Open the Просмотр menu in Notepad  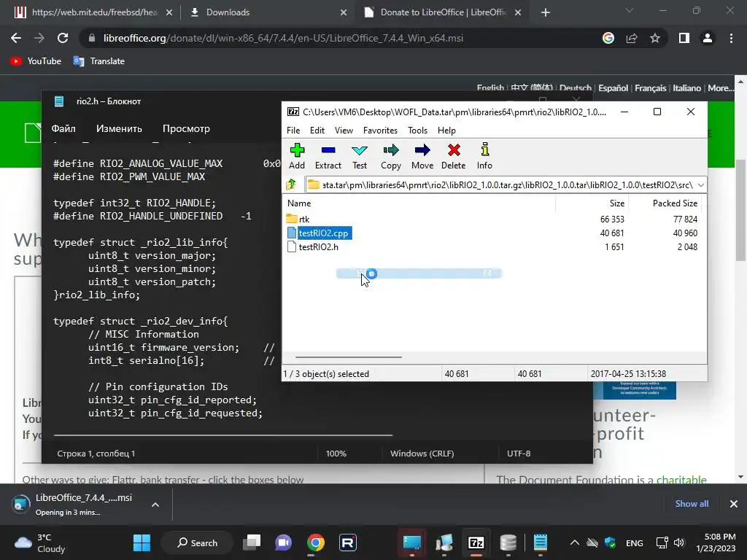(186, 128)
